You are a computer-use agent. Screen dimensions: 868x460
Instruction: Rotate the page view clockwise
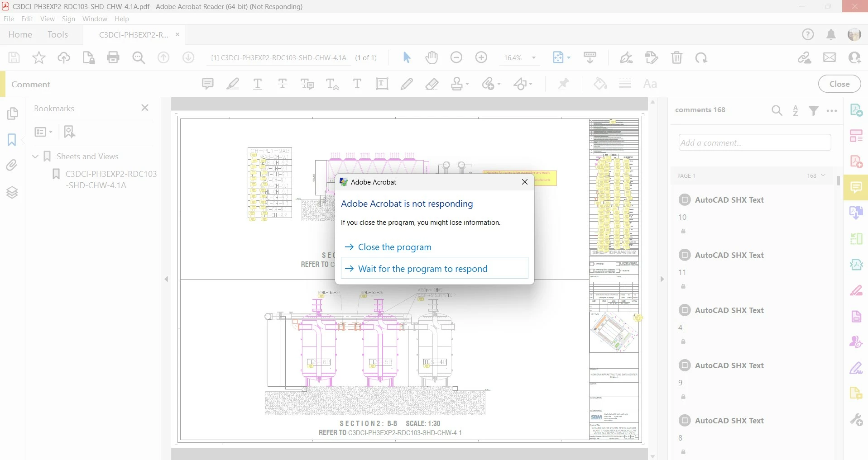tap(701, 57)
